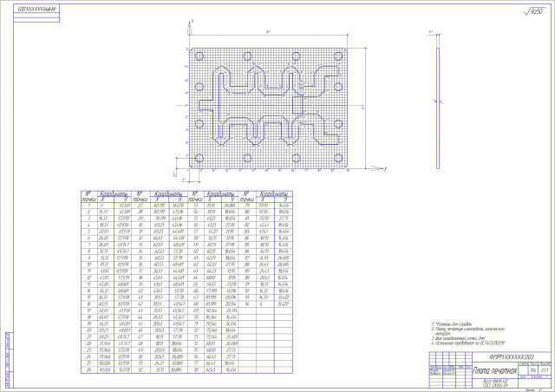555x392 pixels.
Task: Click technical note 4 referencing ОСТ requirements
Action: pos(468,343)
